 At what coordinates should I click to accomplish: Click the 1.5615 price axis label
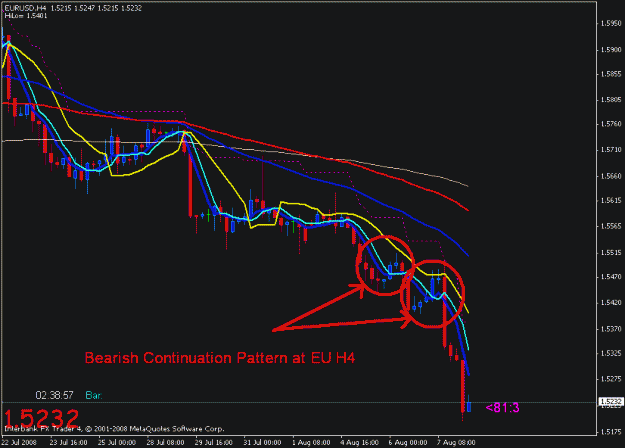[x=611, y=200]
